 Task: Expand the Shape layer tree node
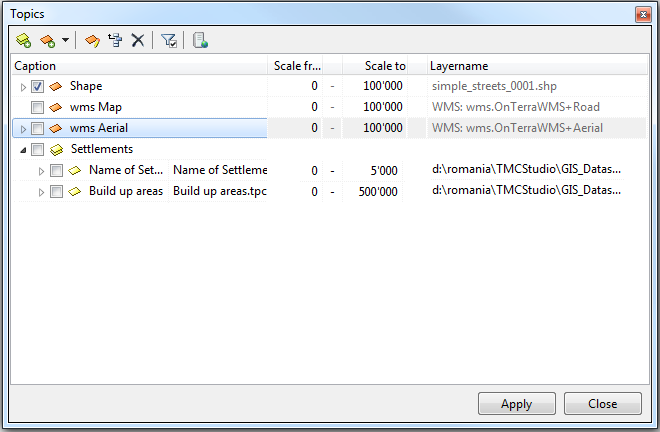point(23,87)
